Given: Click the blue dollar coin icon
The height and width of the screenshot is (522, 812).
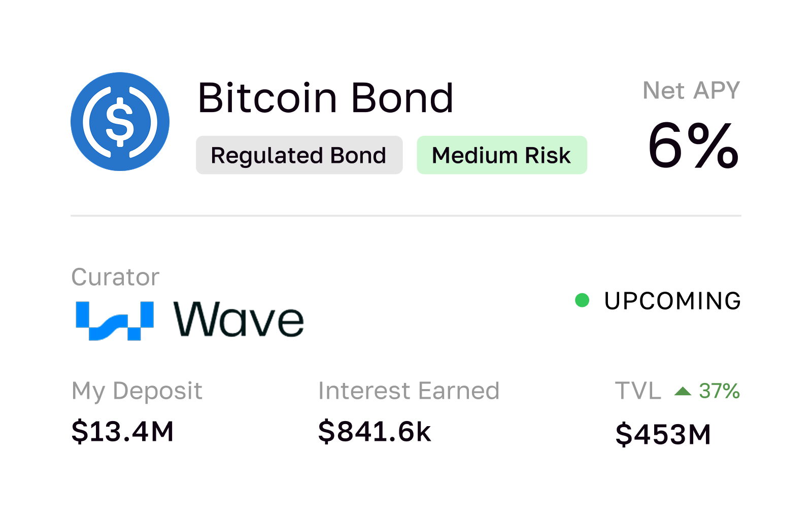Looking at the screenshot, I should pyautogui.click(x=120, y=122).
